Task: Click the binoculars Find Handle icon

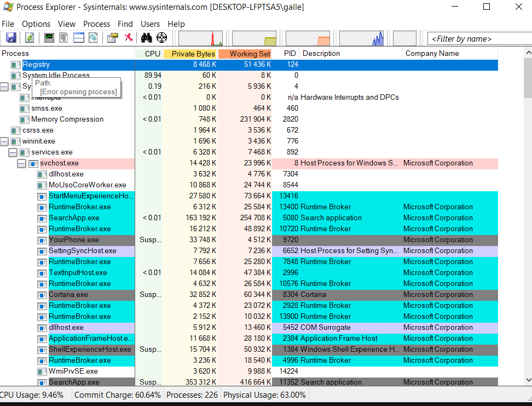Action: pos(147,38)
